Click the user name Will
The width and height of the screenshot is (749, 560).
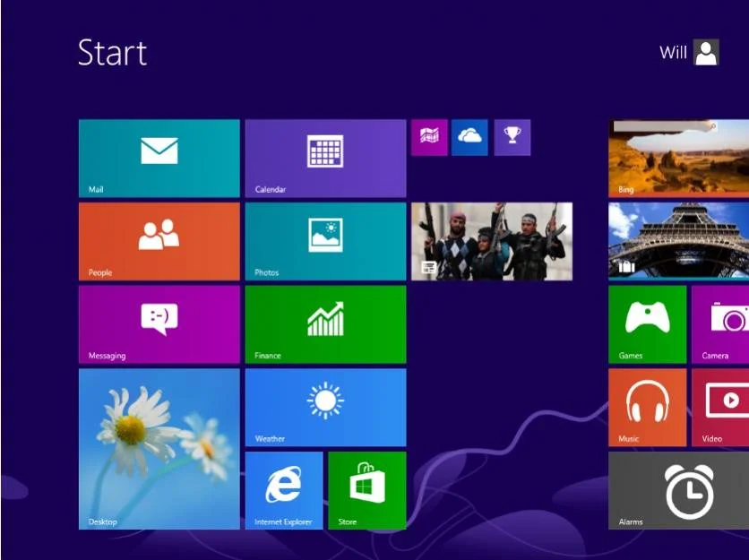point(673,53)
